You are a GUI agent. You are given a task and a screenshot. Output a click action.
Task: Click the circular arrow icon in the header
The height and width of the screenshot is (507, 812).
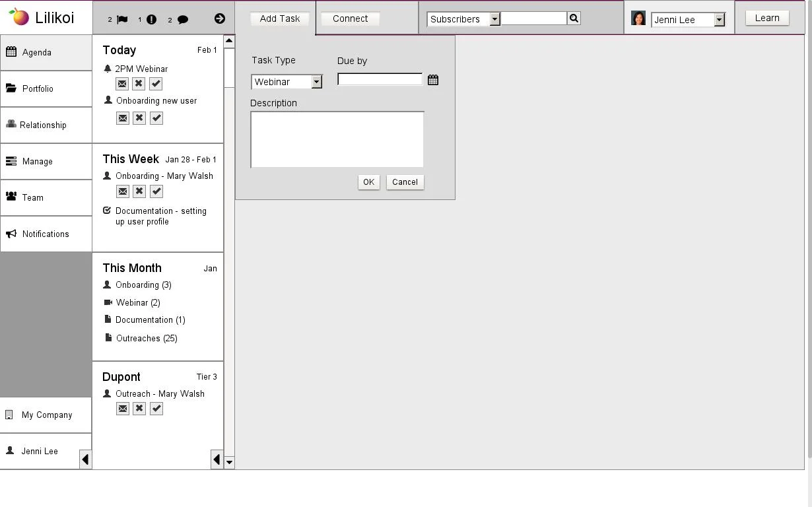point(219,19)
